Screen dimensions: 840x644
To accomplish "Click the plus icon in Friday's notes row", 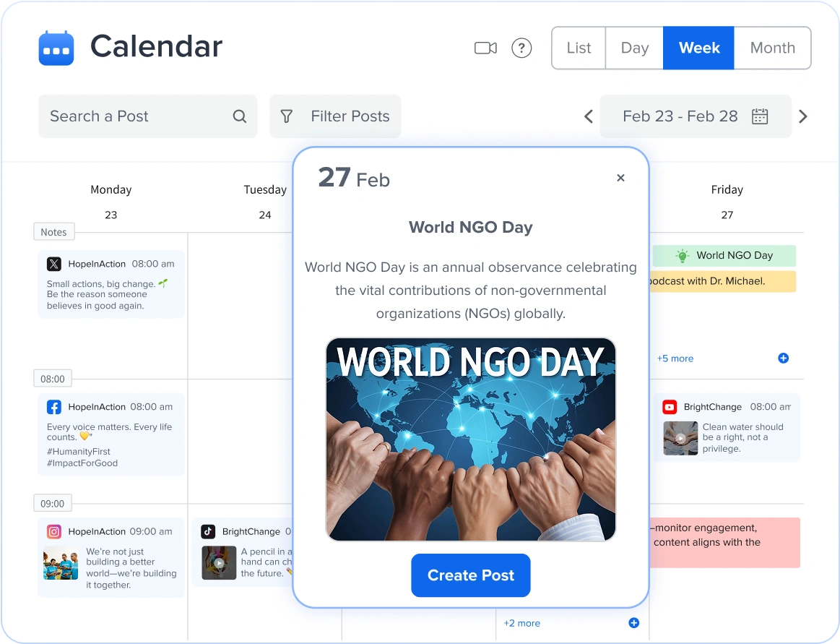I will (783, 359).
